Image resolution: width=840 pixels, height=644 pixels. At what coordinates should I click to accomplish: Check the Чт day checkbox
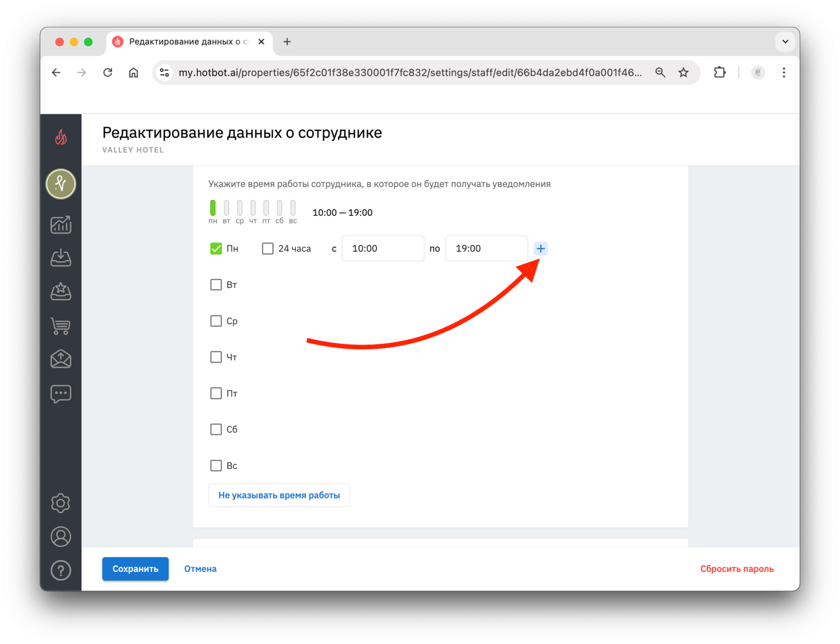coord(216,357)
